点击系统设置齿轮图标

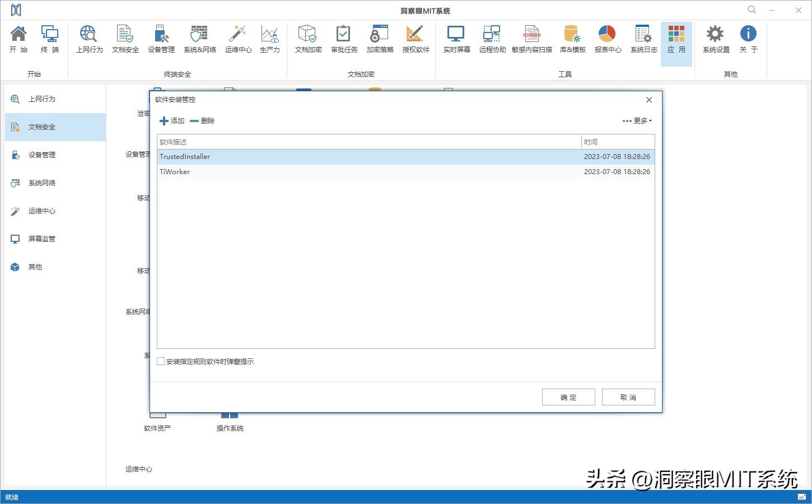click(x=715, y=38)
